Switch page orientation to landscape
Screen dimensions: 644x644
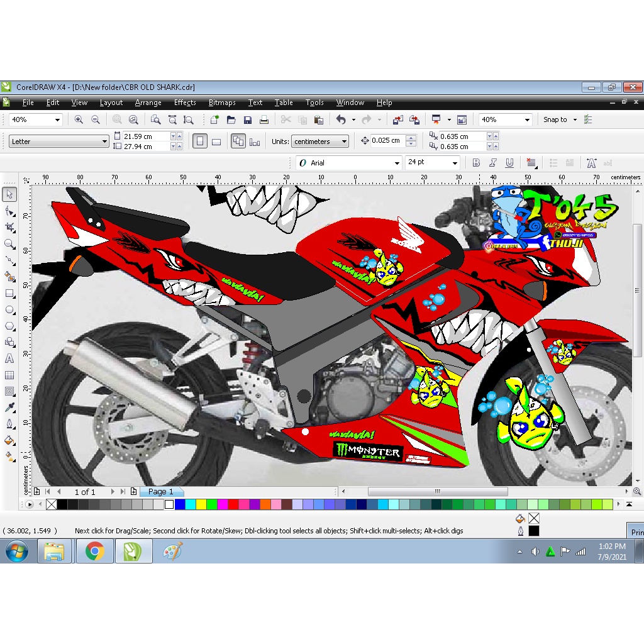click(216, 141)
